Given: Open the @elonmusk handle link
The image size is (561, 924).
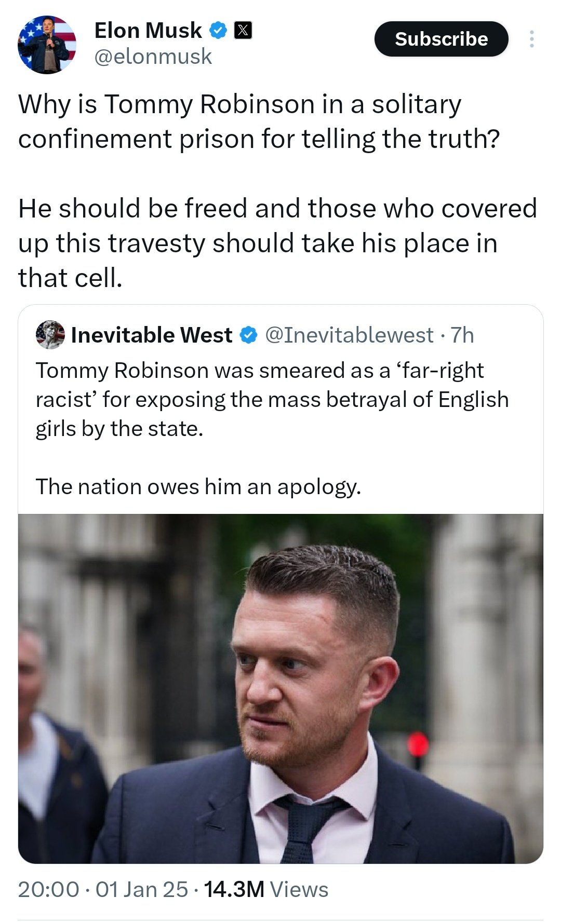Looking at the screenshot, I should click(153, 57).
